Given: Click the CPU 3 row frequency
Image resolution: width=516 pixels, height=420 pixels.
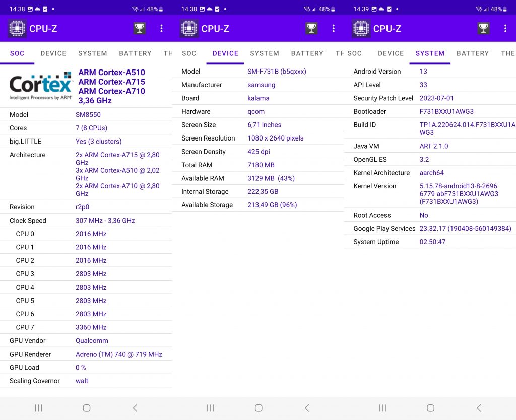Looking at the screenshot, I should [x=91, y=274].
